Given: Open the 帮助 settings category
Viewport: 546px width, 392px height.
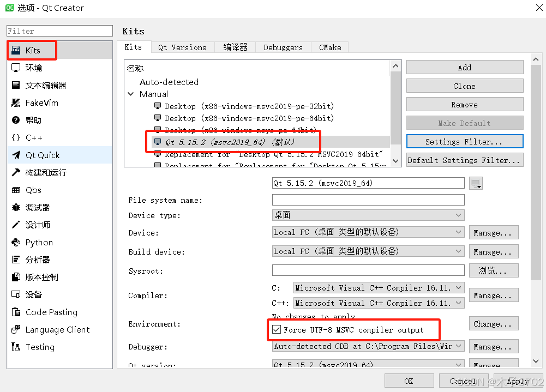Looking at the screenshot, I should [x=59, y=120].
